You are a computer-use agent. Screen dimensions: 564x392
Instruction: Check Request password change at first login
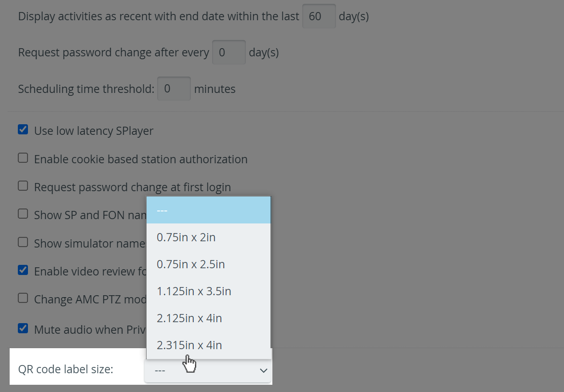click(x=23, y=186)
